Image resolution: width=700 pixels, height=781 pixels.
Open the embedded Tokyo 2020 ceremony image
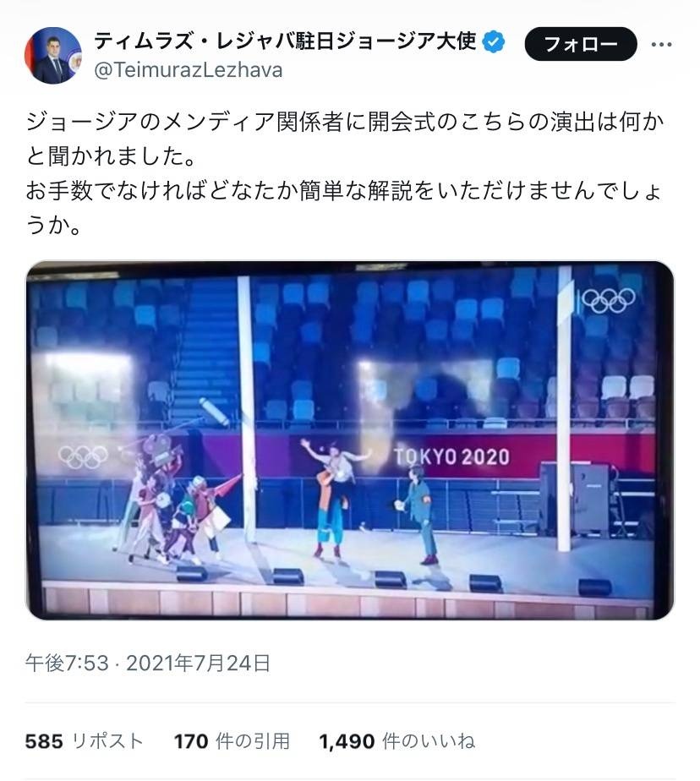click(350, 440)
